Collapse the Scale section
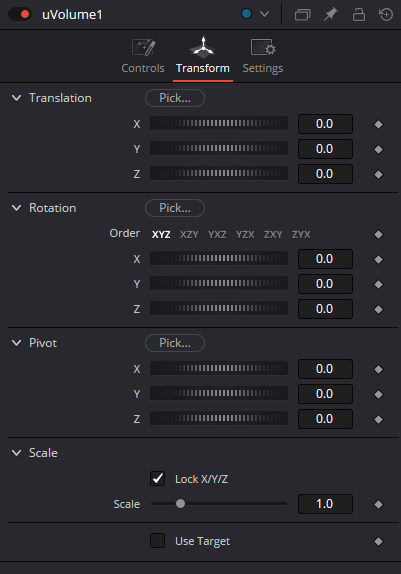Screen dimensions: 401x574 [16, 453]
